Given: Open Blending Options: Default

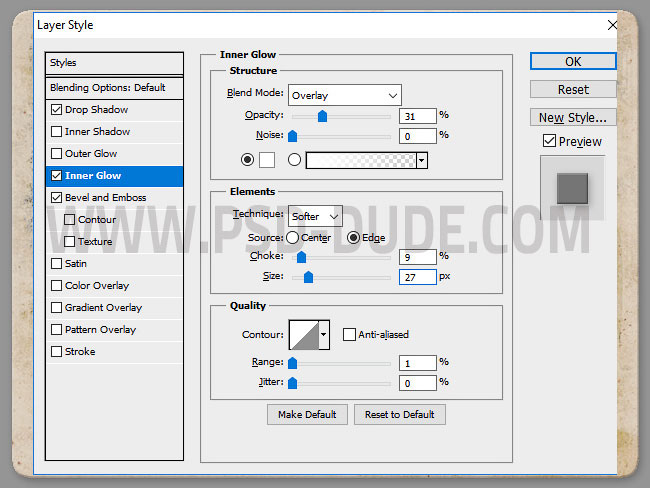Looking at the screenshot, I should click(x=114, y=87).
